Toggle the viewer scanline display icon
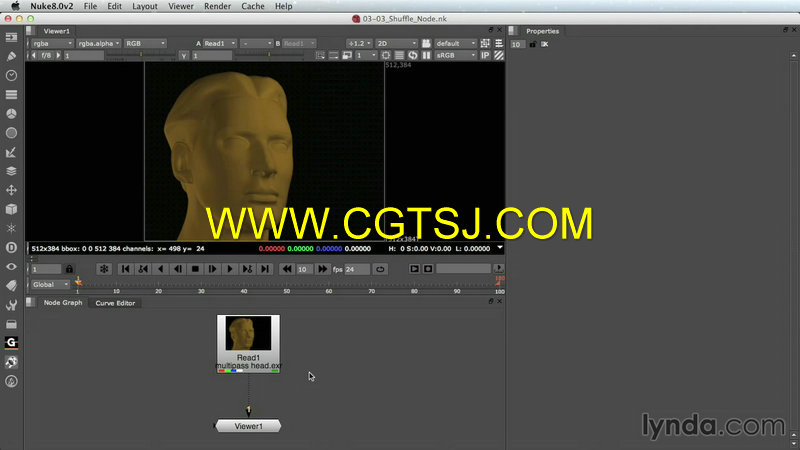This screenshot has width=800, height=450. 399,55
